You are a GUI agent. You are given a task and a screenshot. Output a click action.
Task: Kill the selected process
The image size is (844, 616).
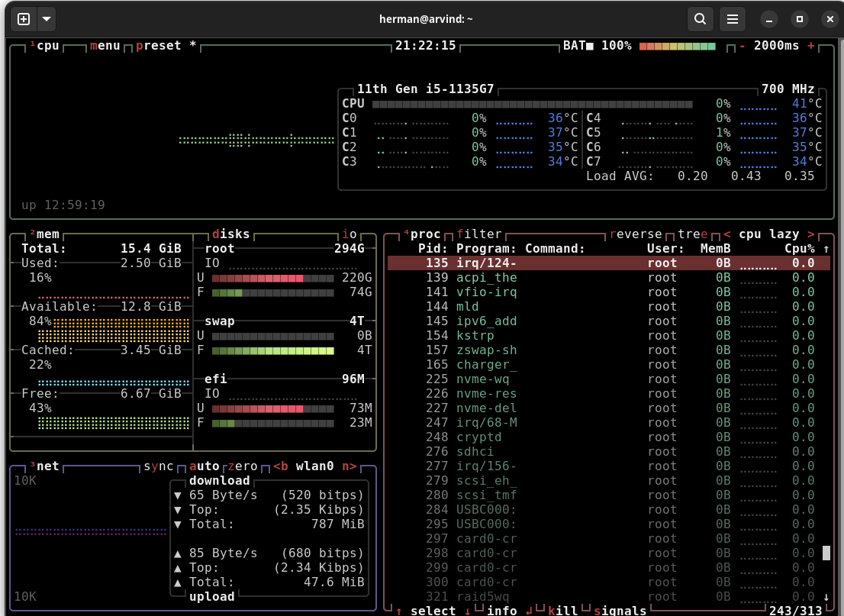click(563, 611)
